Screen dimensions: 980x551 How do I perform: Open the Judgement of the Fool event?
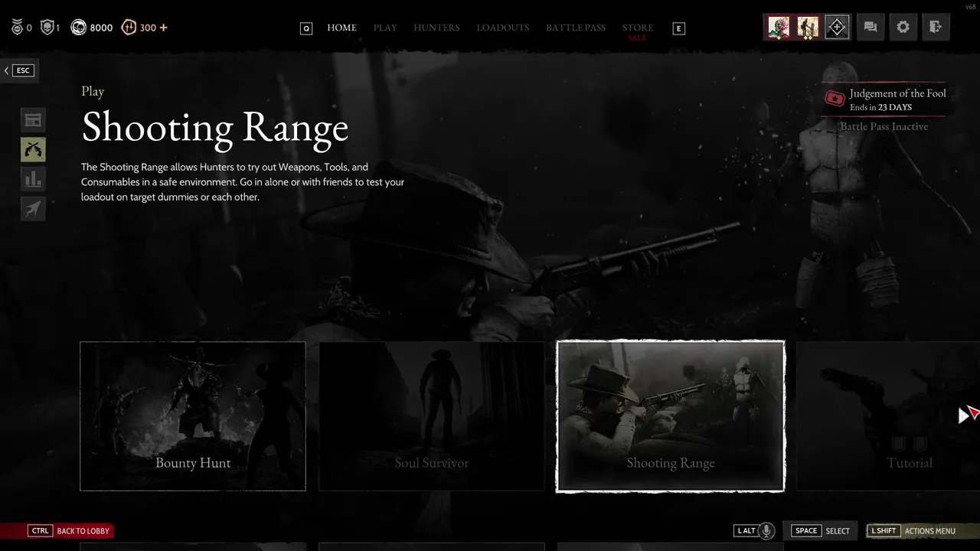897,93
